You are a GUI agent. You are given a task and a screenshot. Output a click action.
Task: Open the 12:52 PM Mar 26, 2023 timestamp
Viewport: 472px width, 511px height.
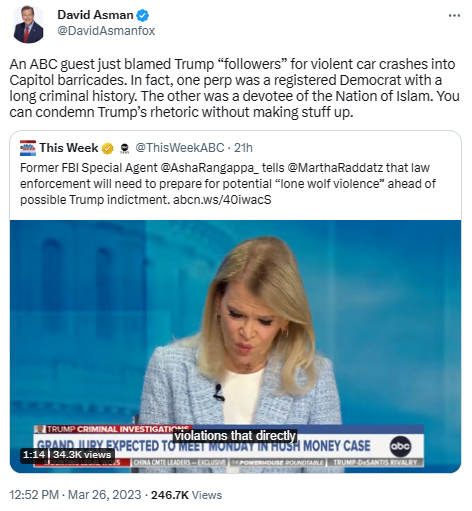click(x=75, y=495)
